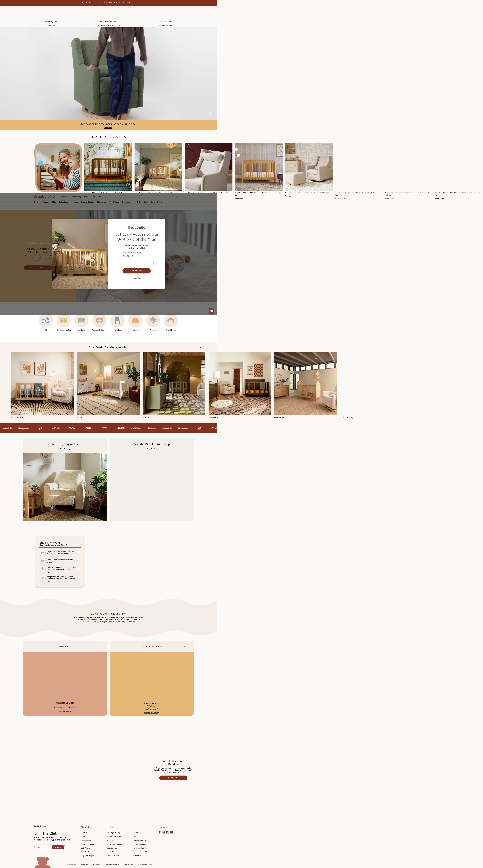Close the early access popup
Viewport: 483px width, 868px height.
[x=162, y=222]
